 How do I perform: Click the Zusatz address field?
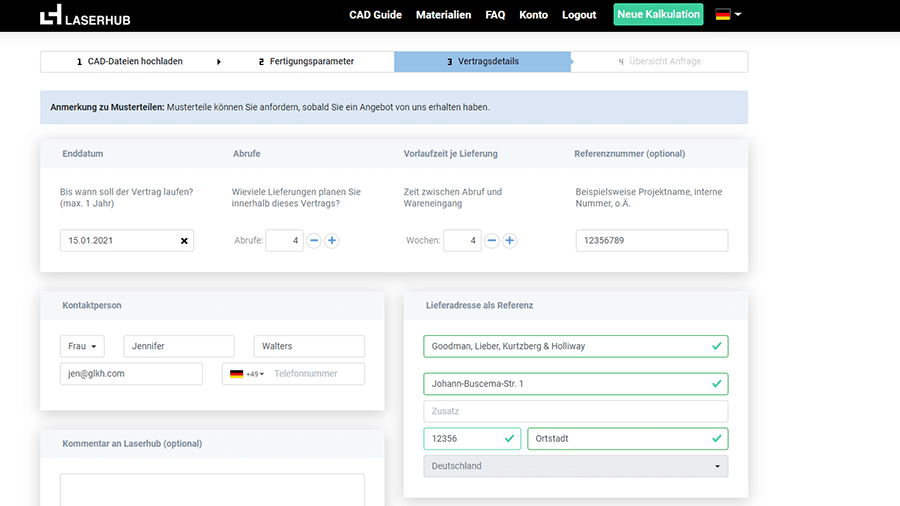pos(576,411)
